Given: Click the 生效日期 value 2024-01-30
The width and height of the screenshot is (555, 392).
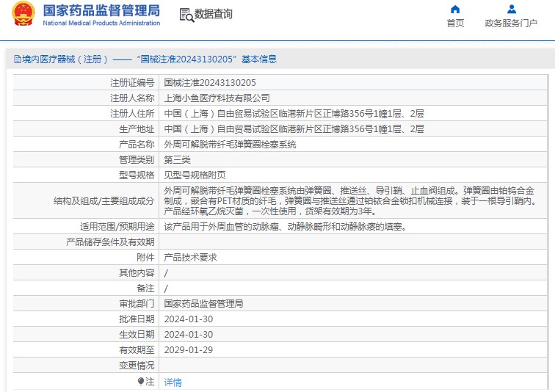Looking at the screenshot, I should pyautogui.click(x=188, y=334).
